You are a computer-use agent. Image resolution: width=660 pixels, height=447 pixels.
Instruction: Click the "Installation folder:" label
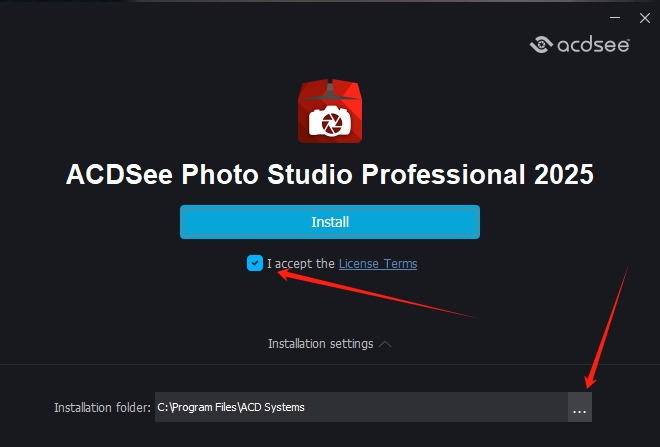[x=102, y=407]
